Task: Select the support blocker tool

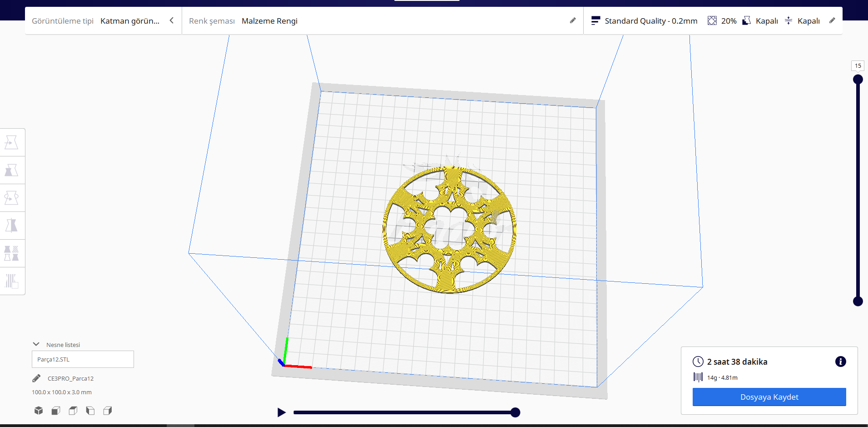Action: (12, 281)
